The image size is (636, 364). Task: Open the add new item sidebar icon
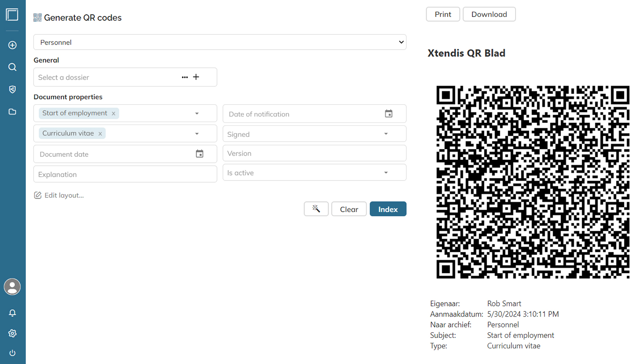[12, 45]
